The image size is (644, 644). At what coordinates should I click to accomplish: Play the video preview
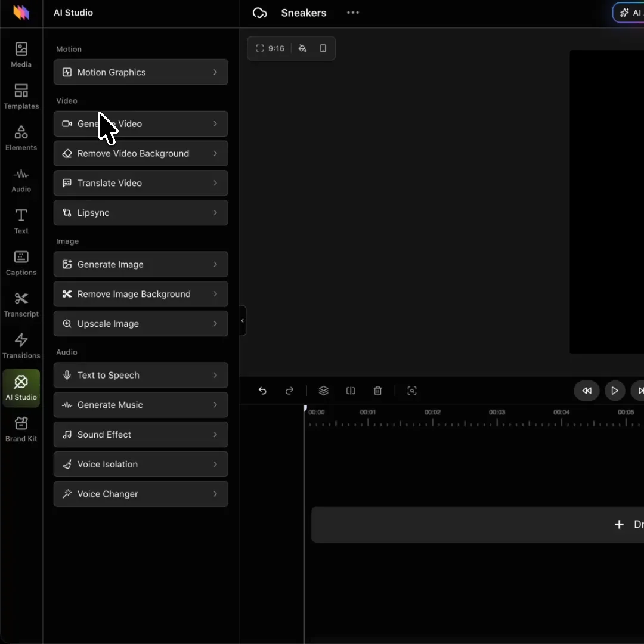point(615,391)
